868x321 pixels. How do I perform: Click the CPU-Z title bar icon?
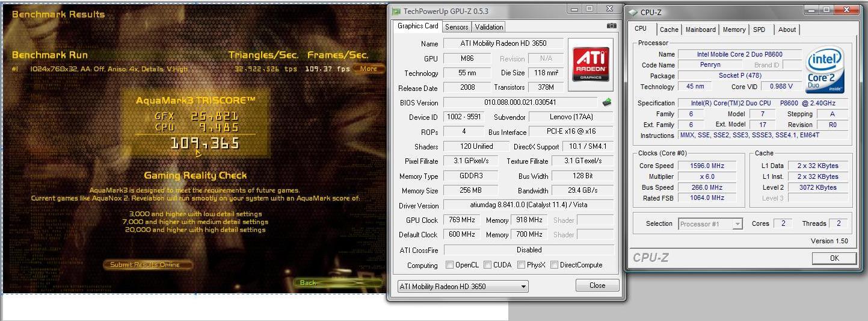point(633,12)
